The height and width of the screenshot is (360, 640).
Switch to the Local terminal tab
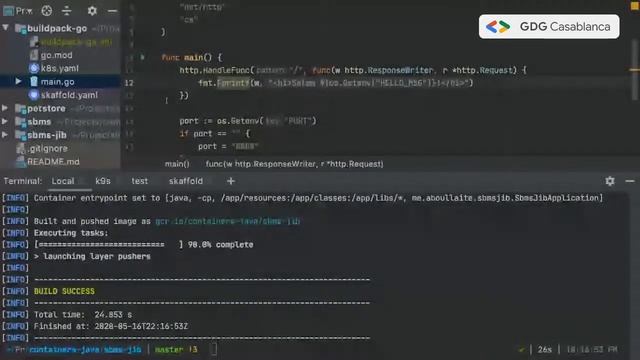pos(63,181)
